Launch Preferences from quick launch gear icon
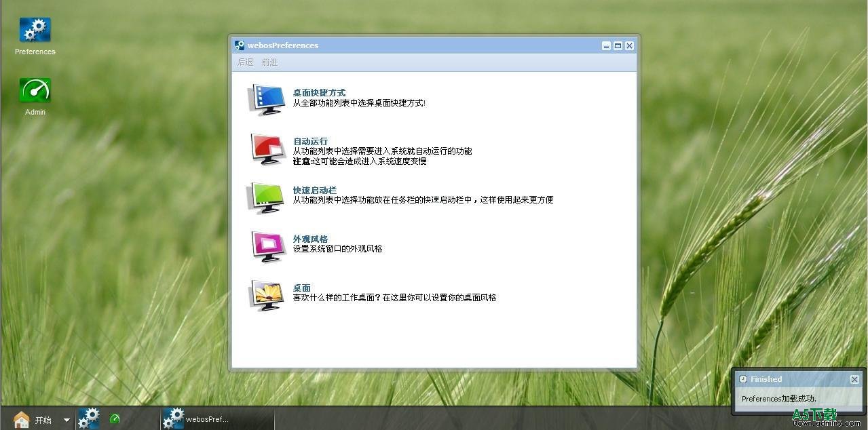The height and width of the screenshot is (430, 868). point(89,418)
